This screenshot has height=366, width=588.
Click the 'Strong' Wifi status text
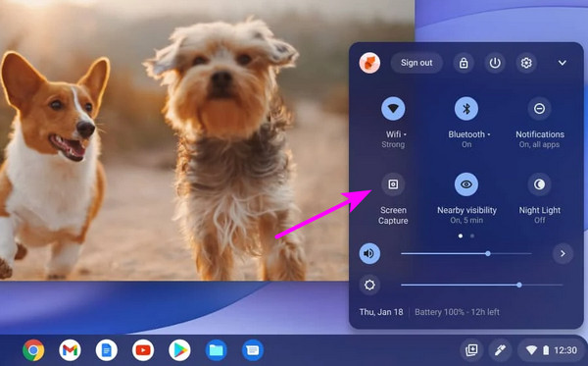[393, 144]
